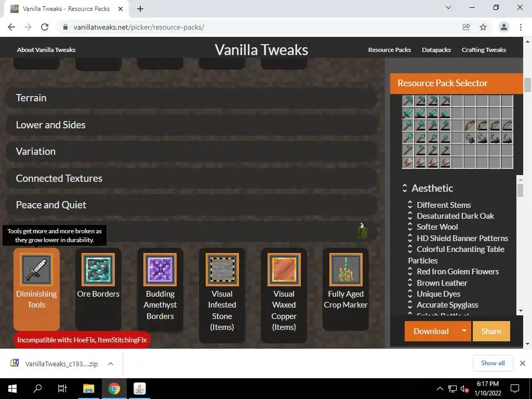Screen dimensions: 532x399
Task: Select the Vanilla Tweaks browser tab
Action: (66, 9)
